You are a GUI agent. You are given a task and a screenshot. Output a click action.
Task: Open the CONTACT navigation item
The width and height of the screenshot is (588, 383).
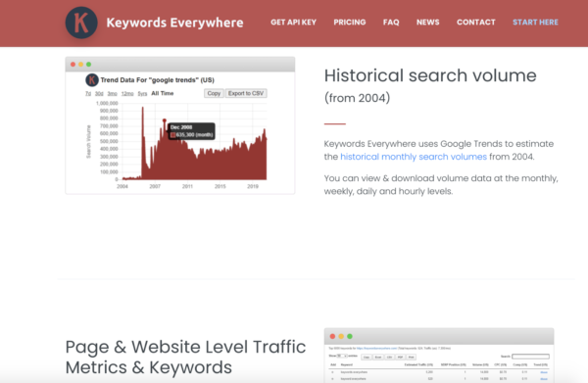click(x=476, y=23)
